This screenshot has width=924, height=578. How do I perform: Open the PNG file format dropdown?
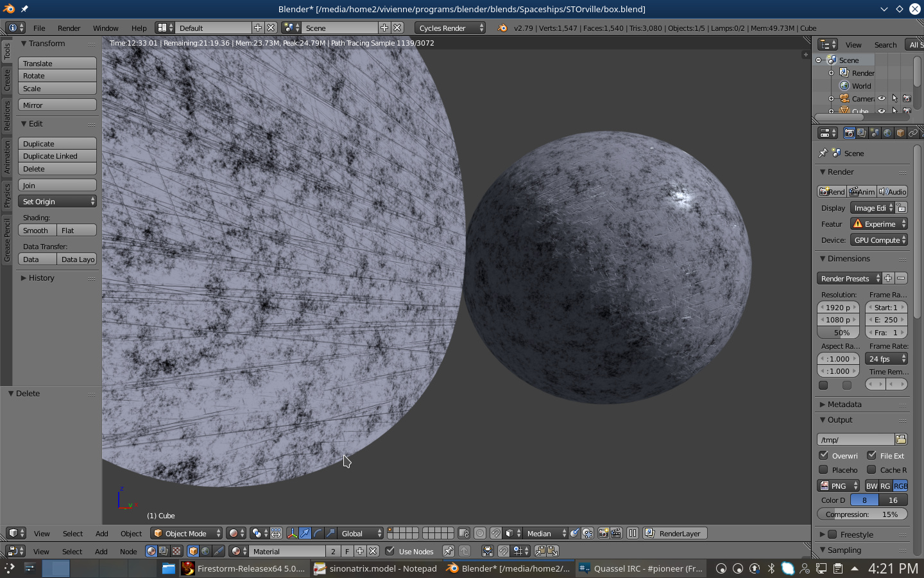[838, 486]
